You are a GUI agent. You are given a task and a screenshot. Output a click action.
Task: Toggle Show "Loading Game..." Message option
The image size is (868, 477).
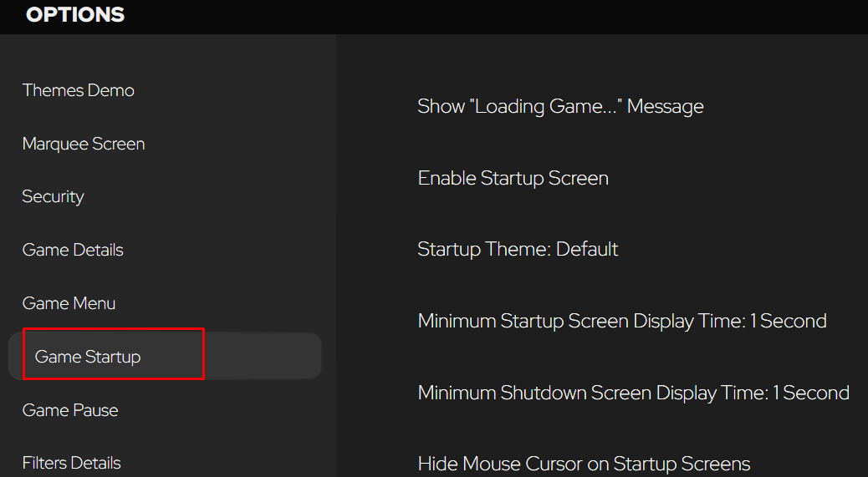[x=560, y=106]
